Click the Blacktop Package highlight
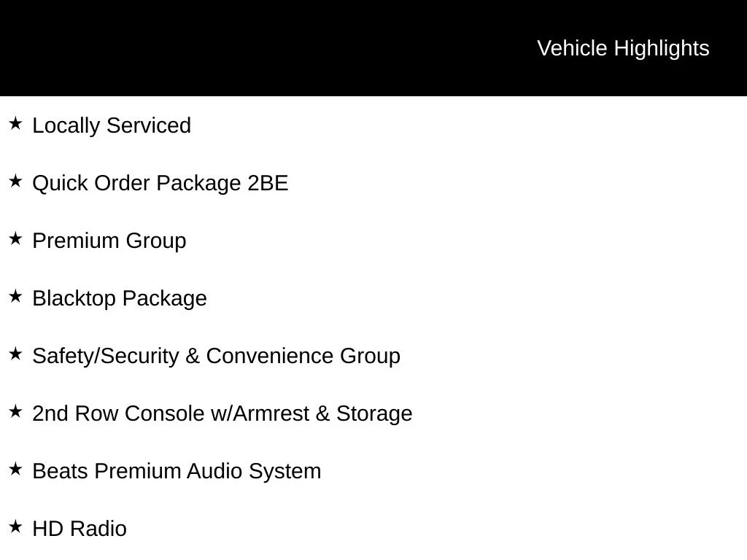This screenshot has width=747, height=560. click(x=120, y=299)
